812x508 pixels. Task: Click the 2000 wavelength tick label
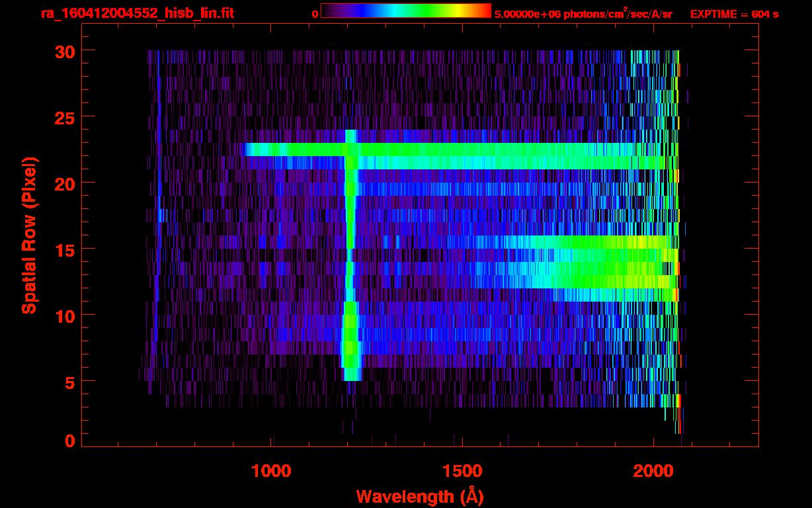[653, 471]
